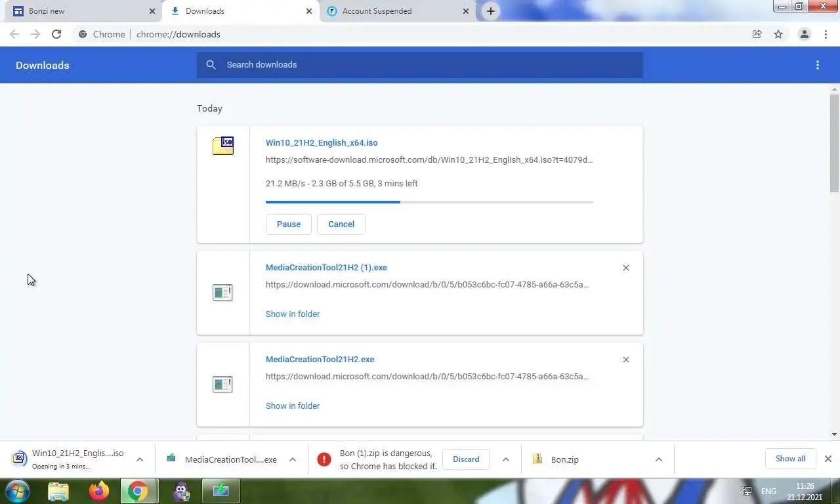
Task: Click the Today date heading
Action: click(x=209, y=108)
